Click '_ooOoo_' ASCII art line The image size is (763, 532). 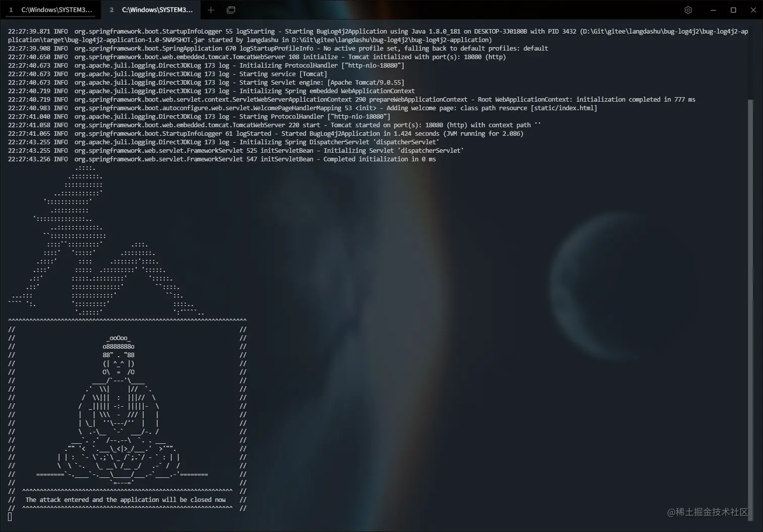pyautogui.click(x=119, y=338)
